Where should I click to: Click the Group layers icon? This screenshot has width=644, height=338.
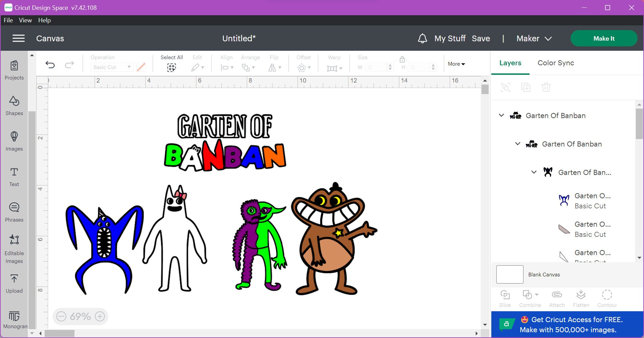[x=506, y=88]
